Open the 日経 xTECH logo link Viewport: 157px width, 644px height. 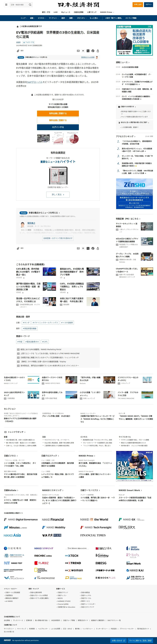coord(72,556)
